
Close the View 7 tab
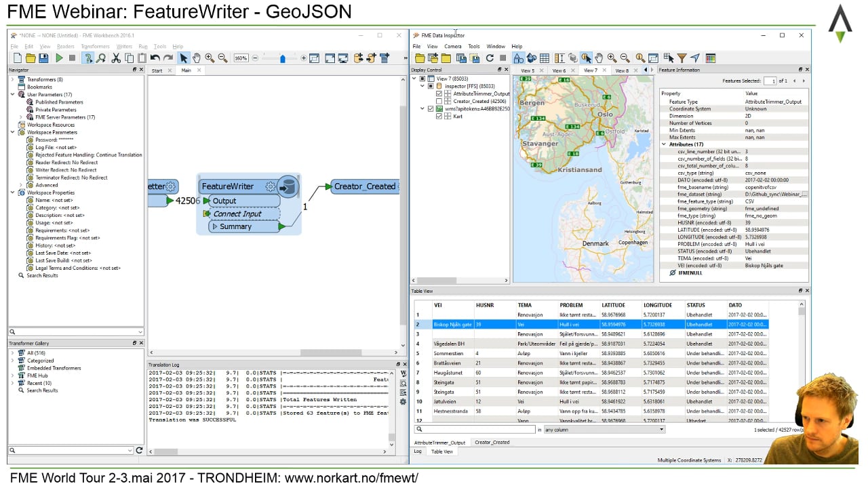tap(604, 70)
